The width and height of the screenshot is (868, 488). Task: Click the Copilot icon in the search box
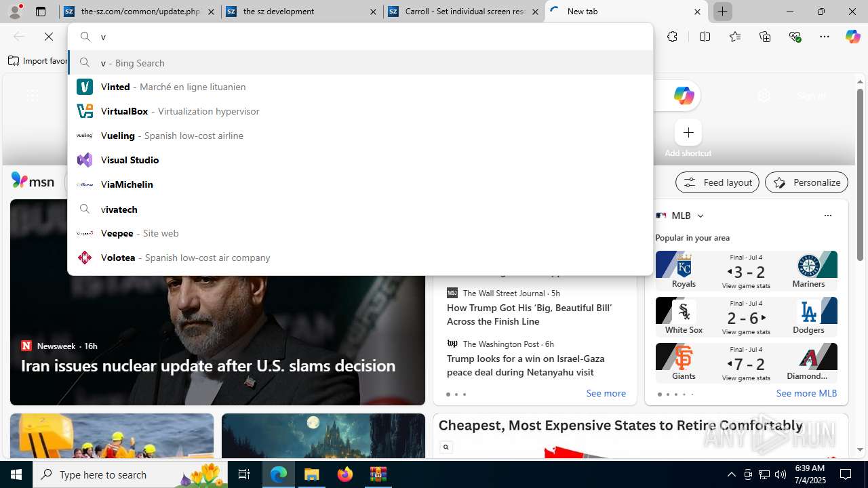click(684, 96)
